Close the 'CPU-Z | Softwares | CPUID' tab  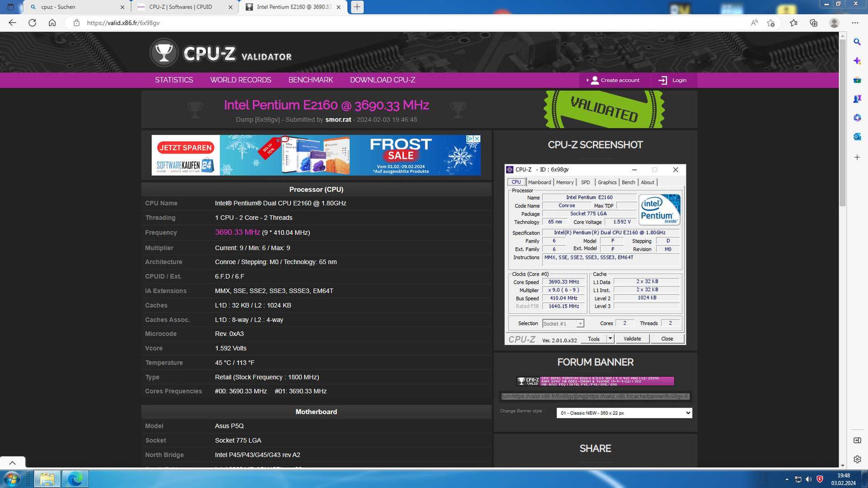[231, 7]
